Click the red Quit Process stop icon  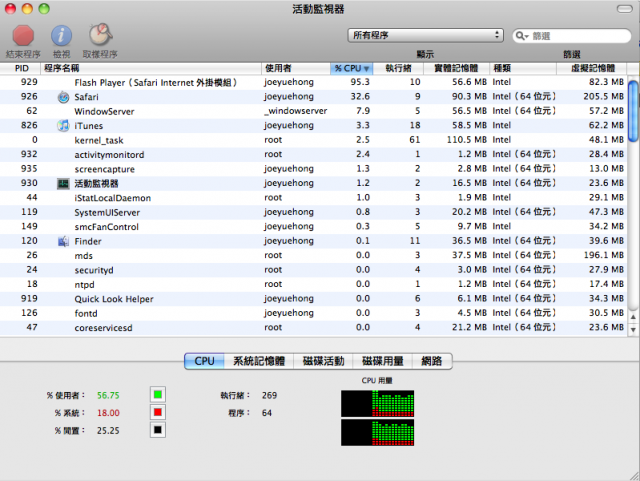23,35
